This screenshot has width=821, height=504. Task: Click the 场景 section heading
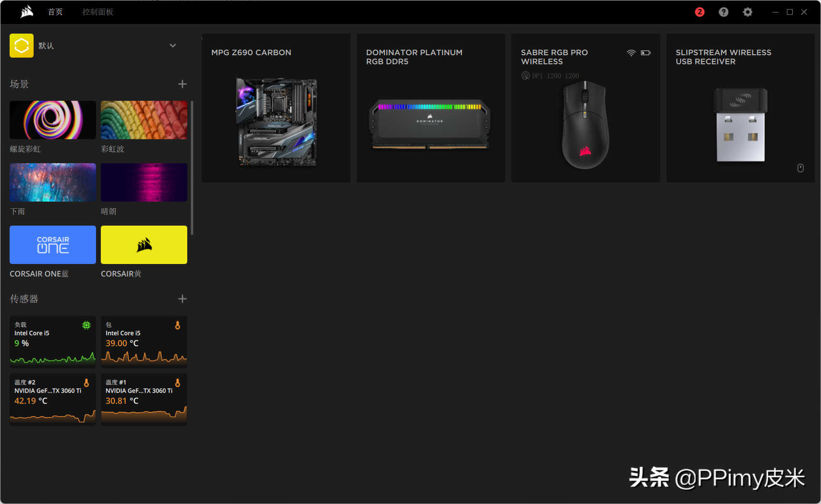[19, 84]
